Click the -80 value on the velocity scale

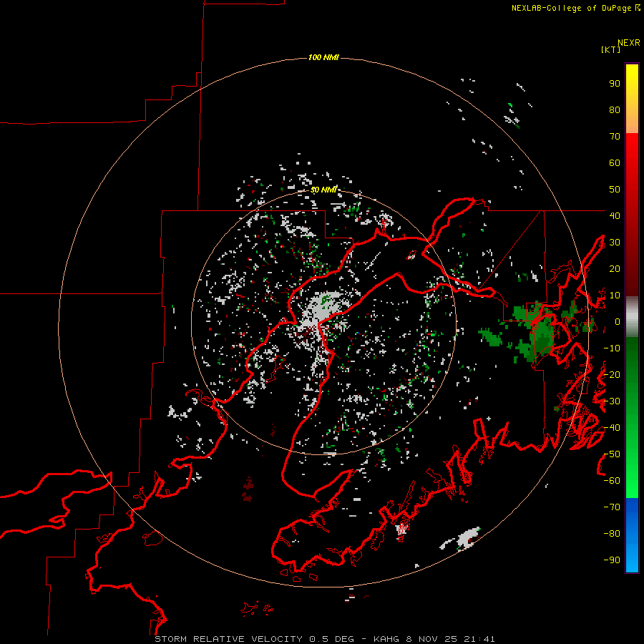coord(612,534)
